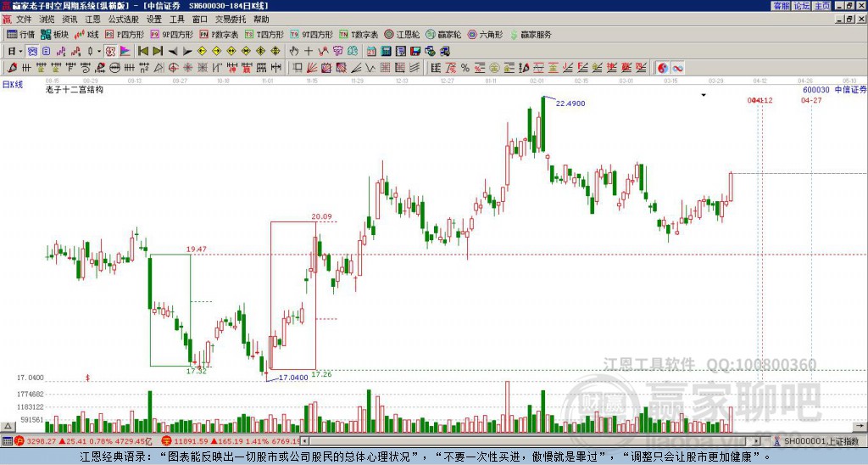Open the 9T四方形 tool
This screenshot has height=465, width=868.
[x=312, y=34]
